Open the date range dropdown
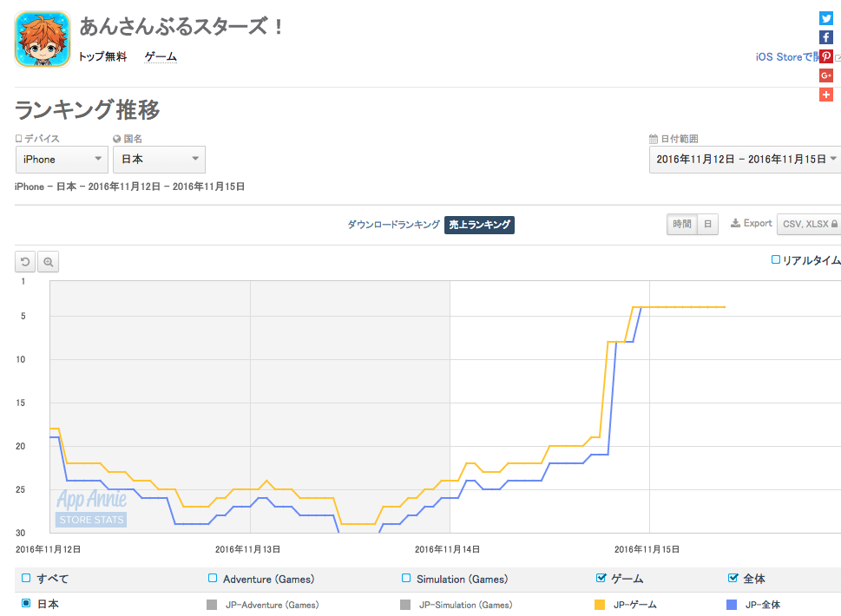 point(745,160)
